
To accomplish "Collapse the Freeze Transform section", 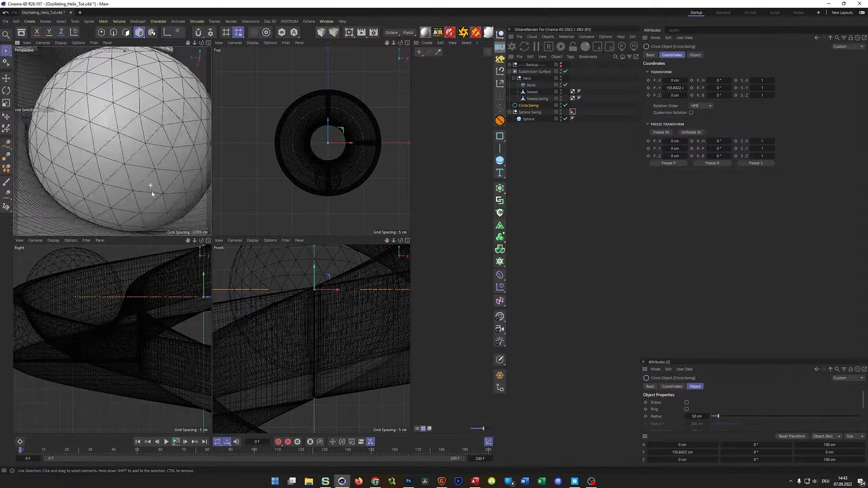I will 648,124.
